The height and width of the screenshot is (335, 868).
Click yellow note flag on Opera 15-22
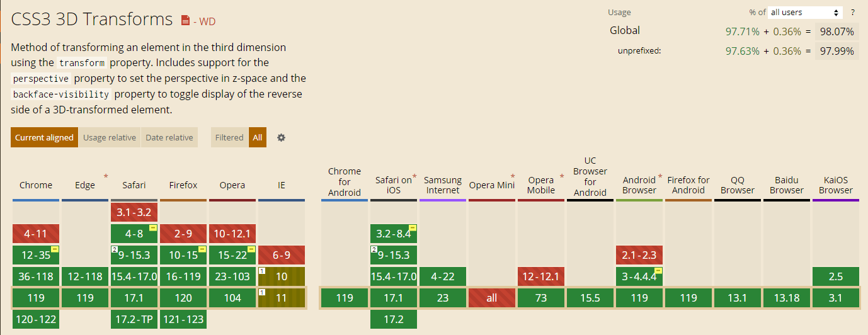coord(251,249)
